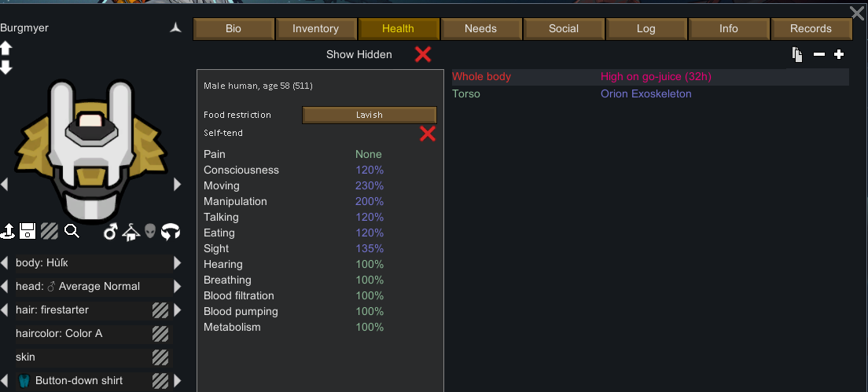Click the copy hediffs pages icon
Screen dimensions: 868x392
point(797,54)
